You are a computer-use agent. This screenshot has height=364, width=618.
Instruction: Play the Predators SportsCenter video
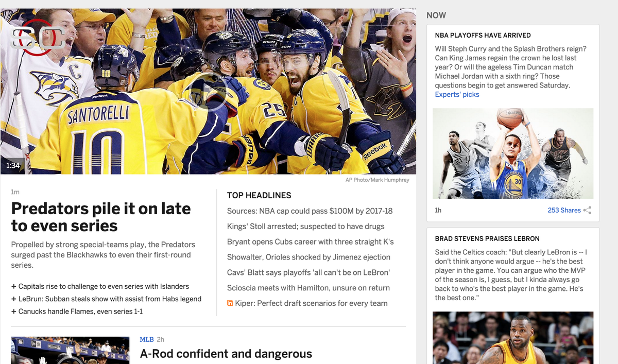click(208, 92)
